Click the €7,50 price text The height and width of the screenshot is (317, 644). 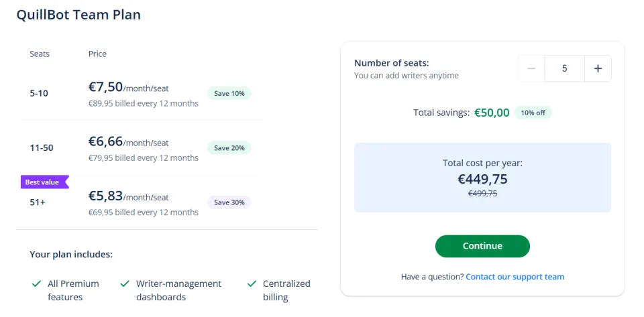coord(105,87)
